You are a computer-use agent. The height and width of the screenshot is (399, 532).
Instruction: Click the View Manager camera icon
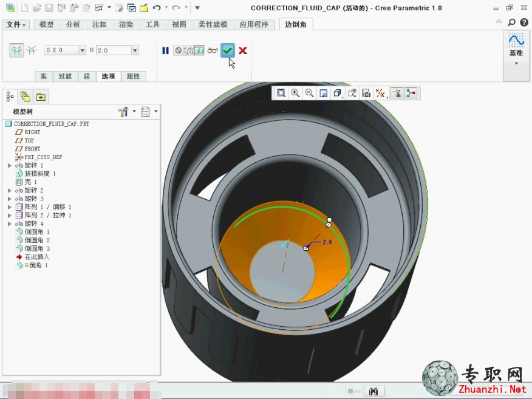click(366, 93)
